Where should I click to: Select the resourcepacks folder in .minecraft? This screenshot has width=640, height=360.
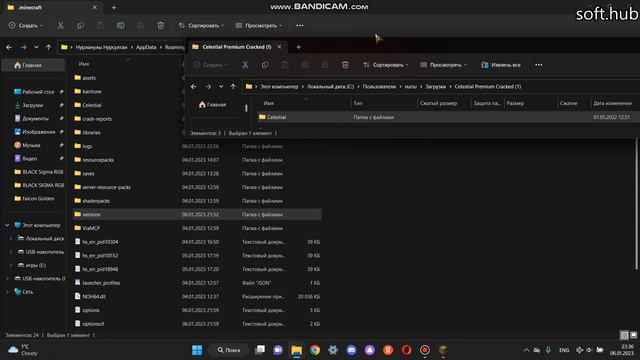197,160
